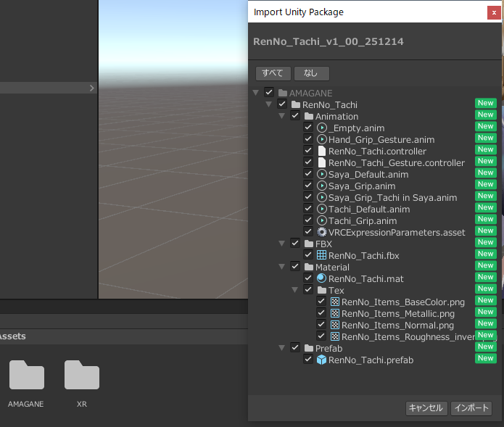Select the AMAGANE folder thumbnail in Assets
This screenshot has width=504, height=427.
coord(26,376)
